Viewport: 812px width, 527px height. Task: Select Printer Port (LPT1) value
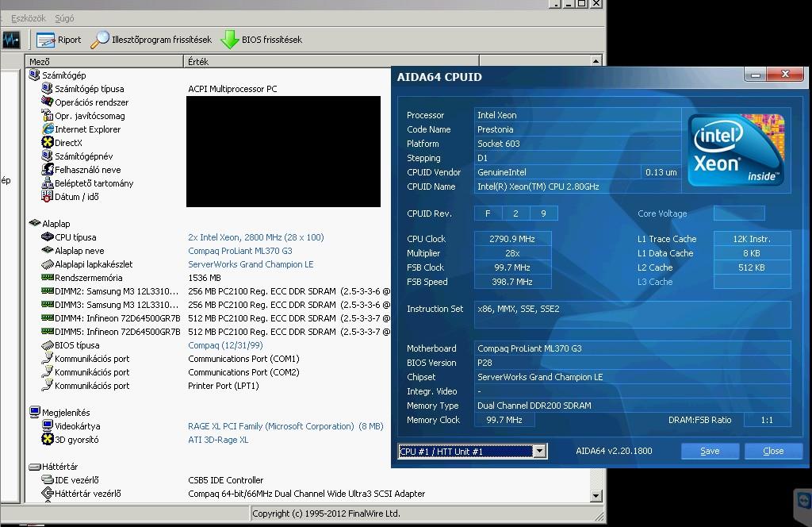click(x=223, y=386)
